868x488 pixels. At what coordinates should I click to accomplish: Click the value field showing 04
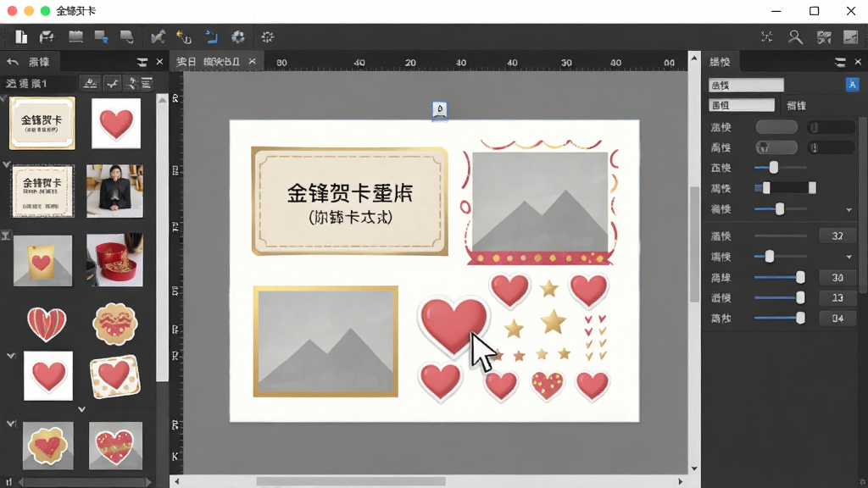pos(837,319)
